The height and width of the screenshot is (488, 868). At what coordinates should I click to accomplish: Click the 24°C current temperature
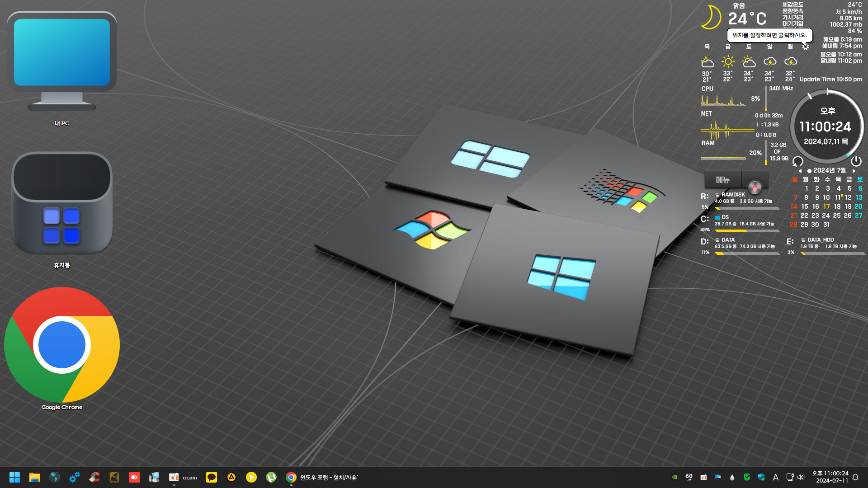pyautogui.click(x=747, y=19)
